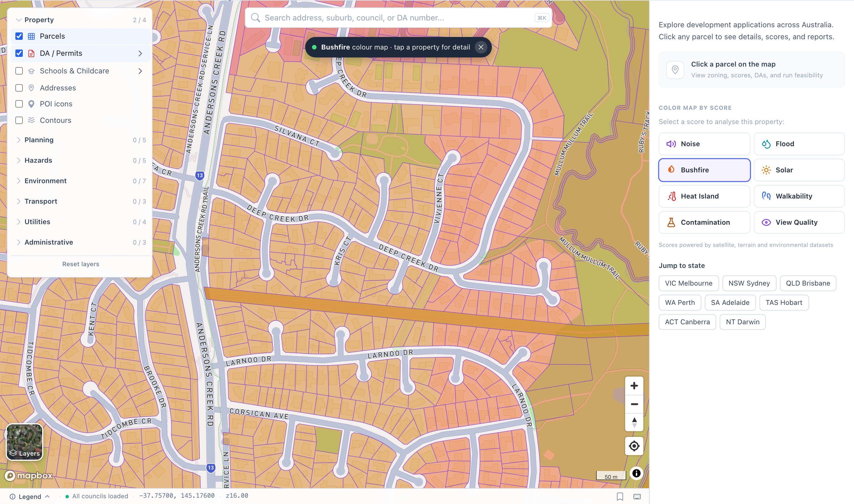
Task: Enable the POI icons checkbox
Action: pos(19,104)
